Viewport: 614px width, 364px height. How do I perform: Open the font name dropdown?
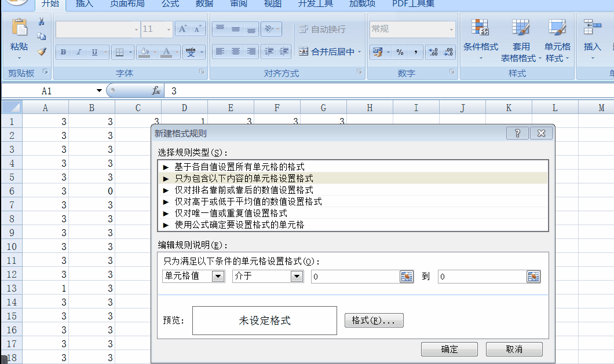tap(136, 30)
